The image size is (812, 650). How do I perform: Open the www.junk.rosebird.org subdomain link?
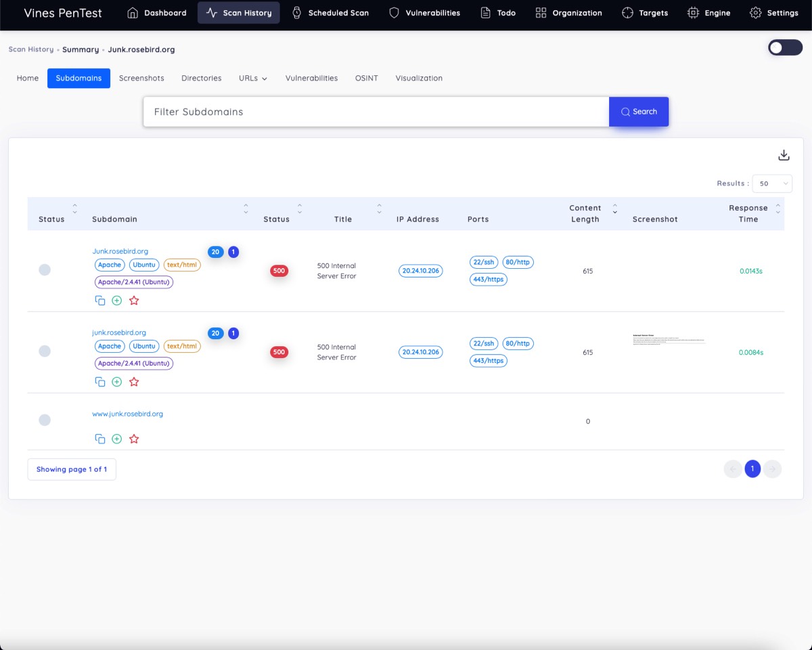pos(127,414)
